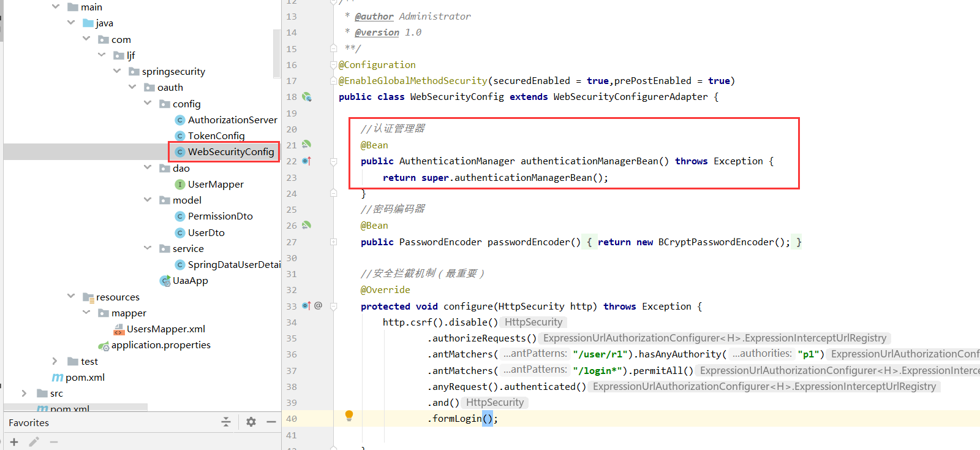
Task: Collapse the oauth package
Action: coord(132,87)
